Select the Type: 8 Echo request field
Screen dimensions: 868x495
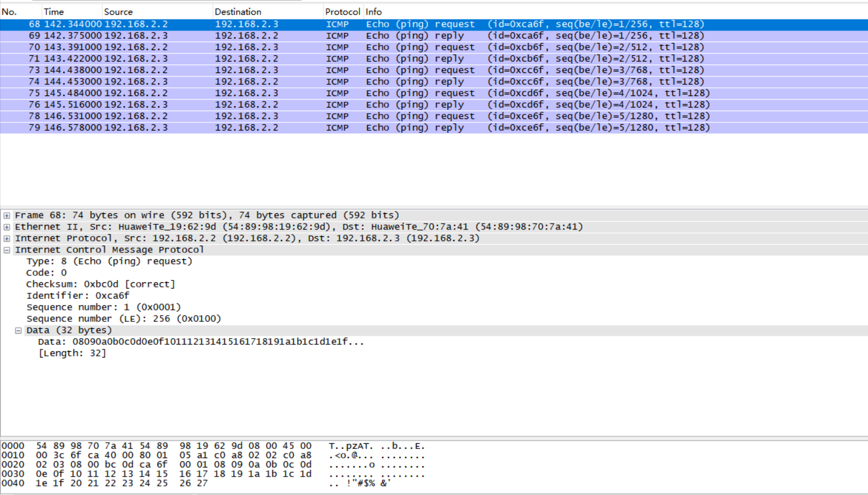(109, 262)
